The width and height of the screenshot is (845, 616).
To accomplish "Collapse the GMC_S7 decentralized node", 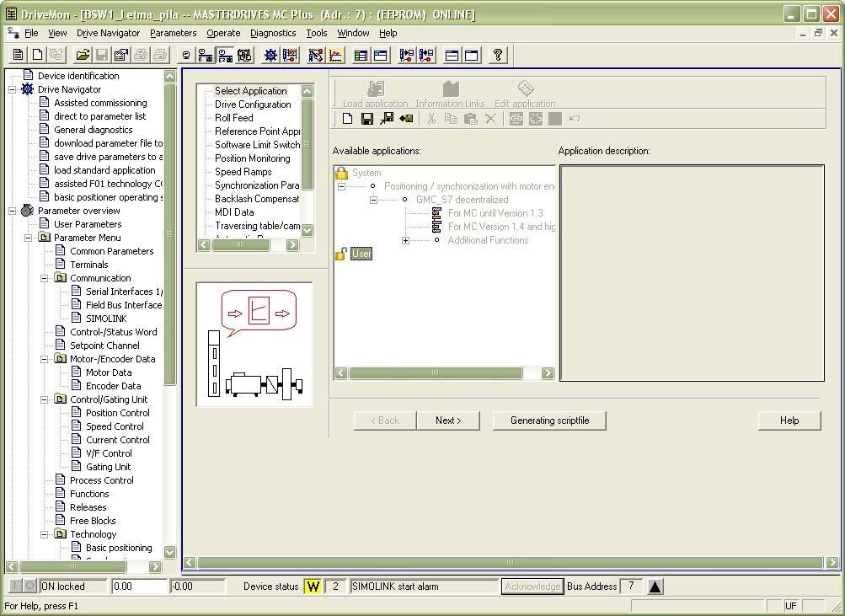I will tap(373, 200).
